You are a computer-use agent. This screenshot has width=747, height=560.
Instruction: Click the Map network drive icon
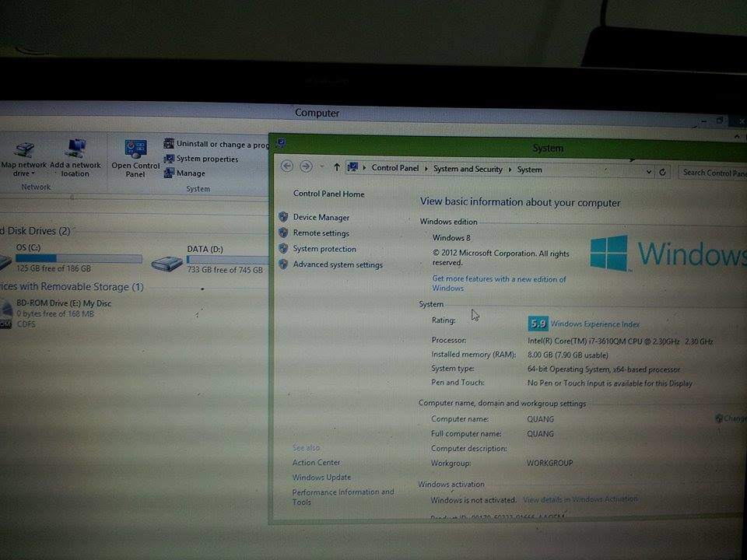(x=24, y=150)
